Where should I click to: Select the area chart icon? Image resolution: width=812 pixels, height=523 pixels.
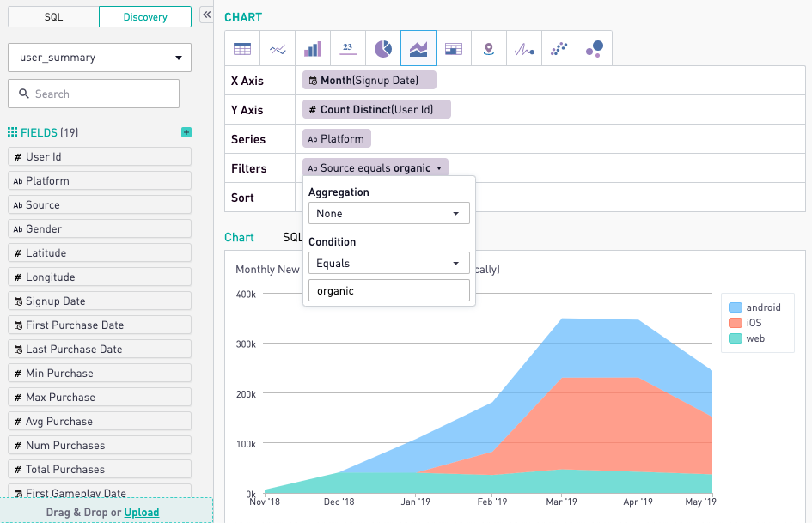tap(418, 48)
